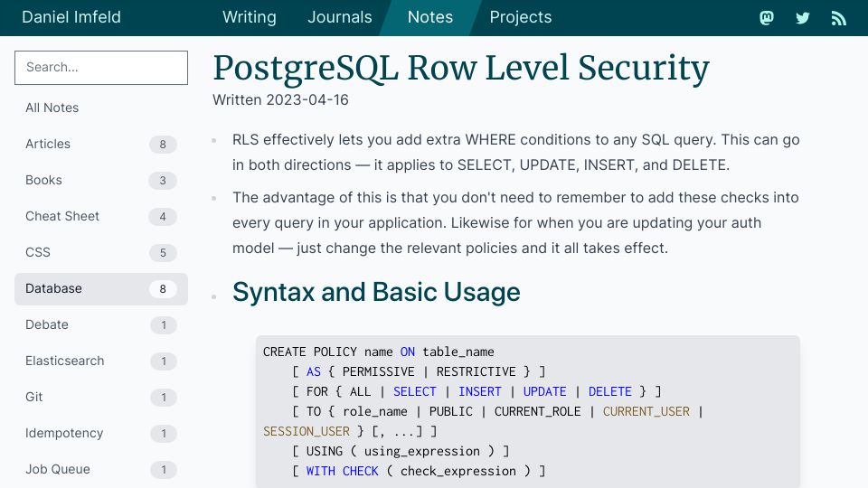The image size is (868, 488).
Task: Click the CSS count badge 5
Action: (x=163, y=253)
